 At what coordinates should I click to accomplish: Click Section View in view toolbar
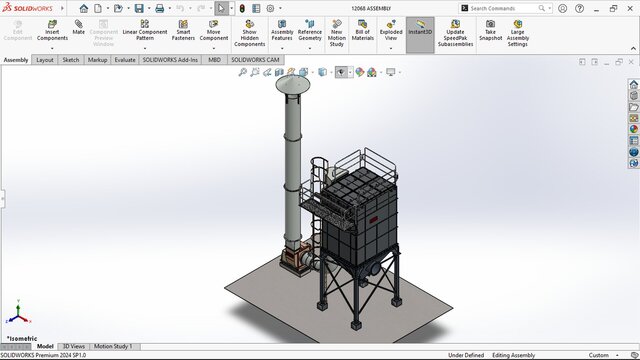tap(279, 72)
